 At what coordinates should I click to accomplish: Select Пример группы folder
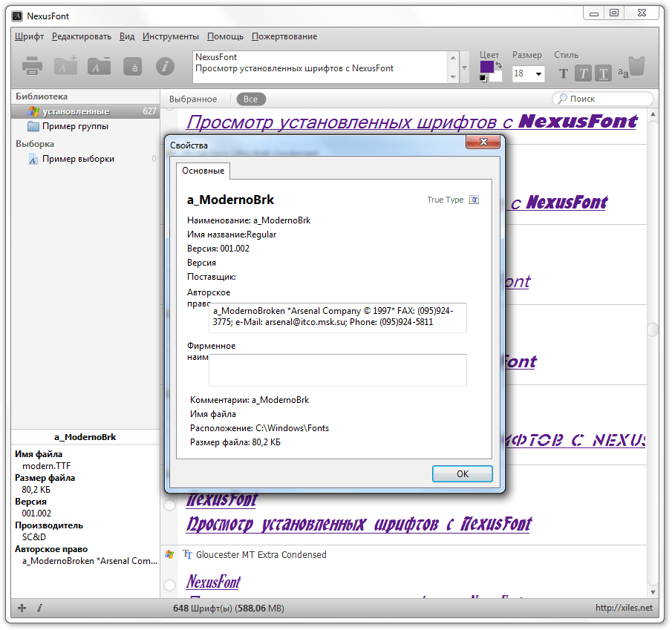pos(75,126)
